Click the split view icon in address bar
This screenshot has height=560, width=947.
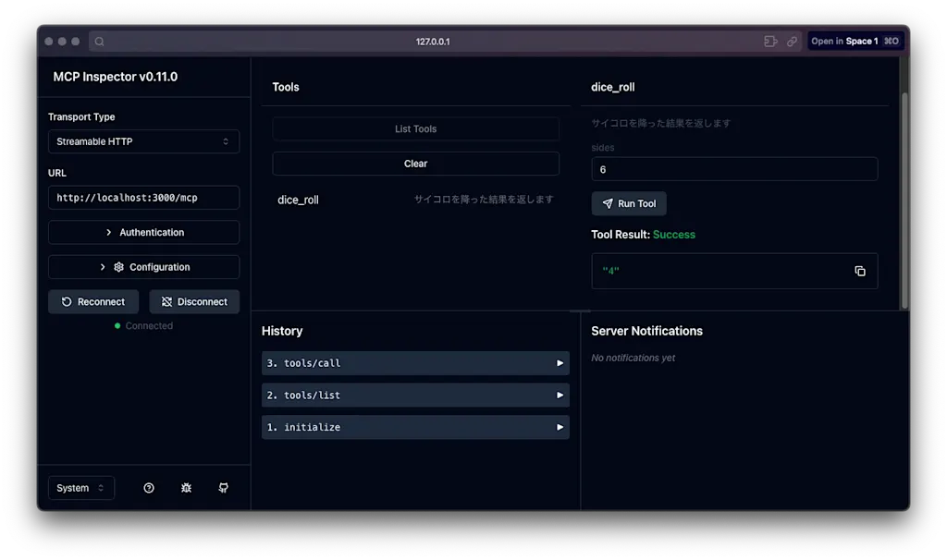click(x=770, y=41)
